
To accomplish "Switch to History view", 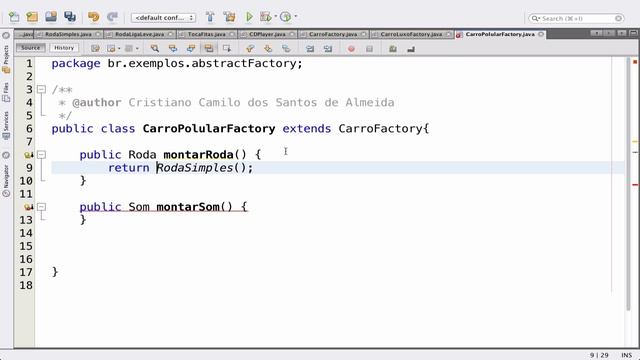I will [x=64, y=48].
